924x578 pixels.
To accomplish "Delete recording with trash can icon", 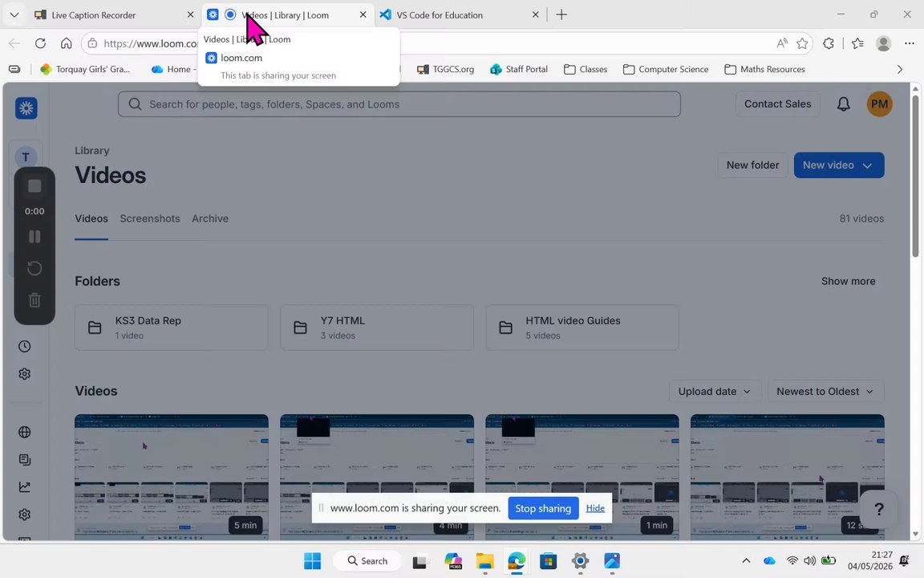I will tap(34, 300).
